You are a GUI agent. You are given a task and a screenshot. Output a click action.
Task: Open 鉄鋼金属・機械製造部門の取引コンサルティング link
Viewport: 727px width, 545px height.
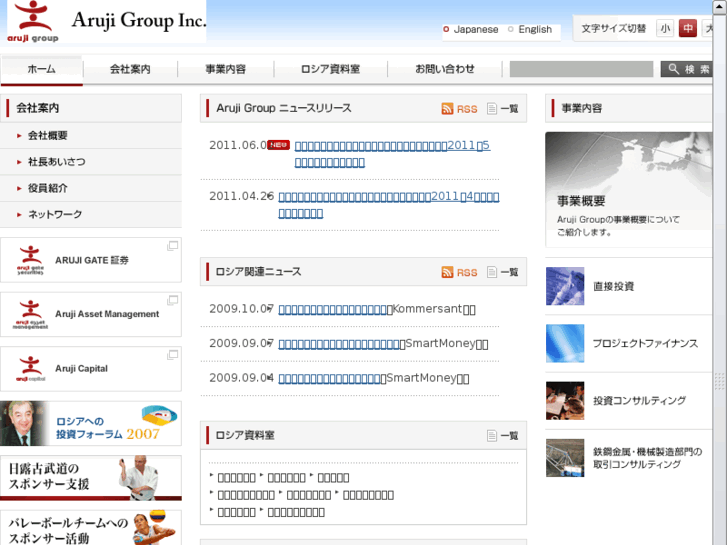[x=648, y=458]
